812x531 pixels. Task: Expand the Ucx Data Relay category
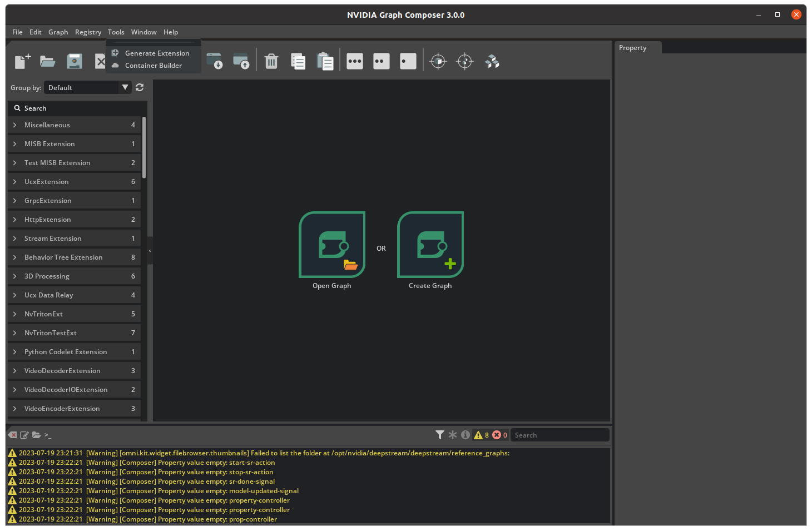point(75,295)
